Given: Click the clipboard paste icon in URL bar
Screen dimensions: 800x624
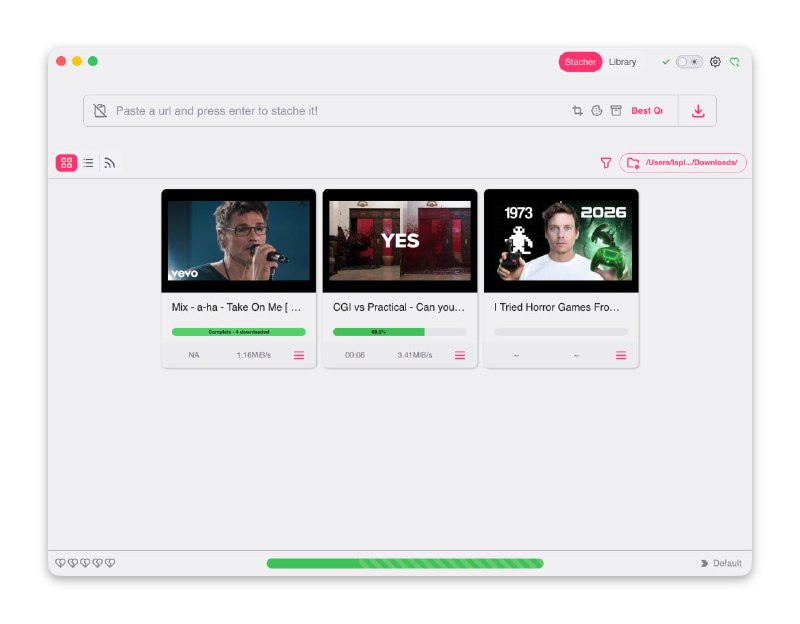Looking at the screenshot, I should tap(100, 111).
